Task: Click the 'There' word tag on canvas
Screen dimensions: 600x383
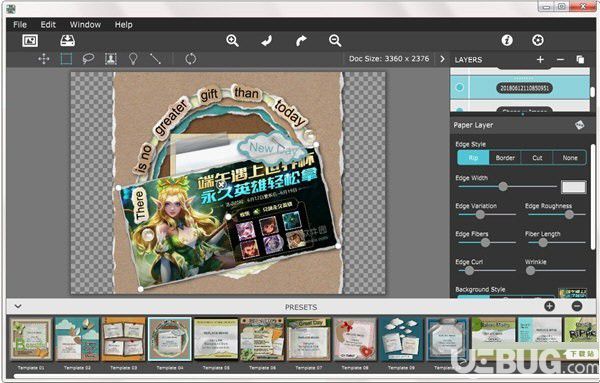Action: pyautogui.click(x=140, y=206)
